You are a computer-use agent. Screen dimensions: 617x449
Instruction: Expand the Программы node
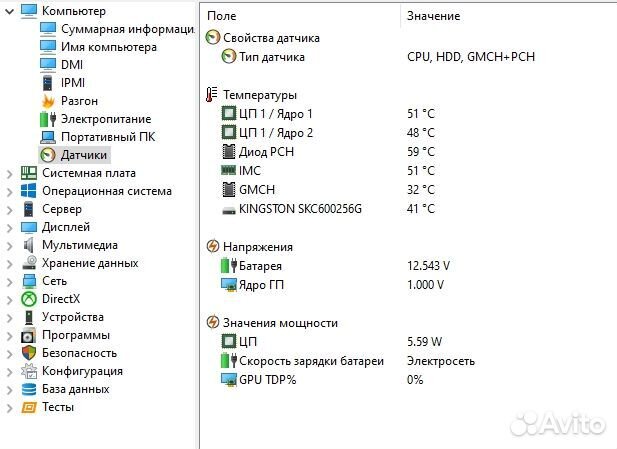(x=9, y=336)
